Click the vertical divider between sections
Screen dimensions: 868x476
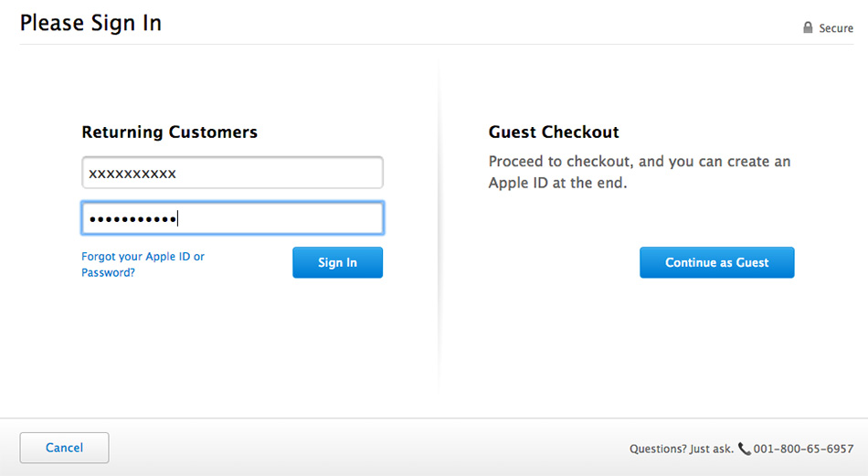pyautogui.click(x=439, y=228)
